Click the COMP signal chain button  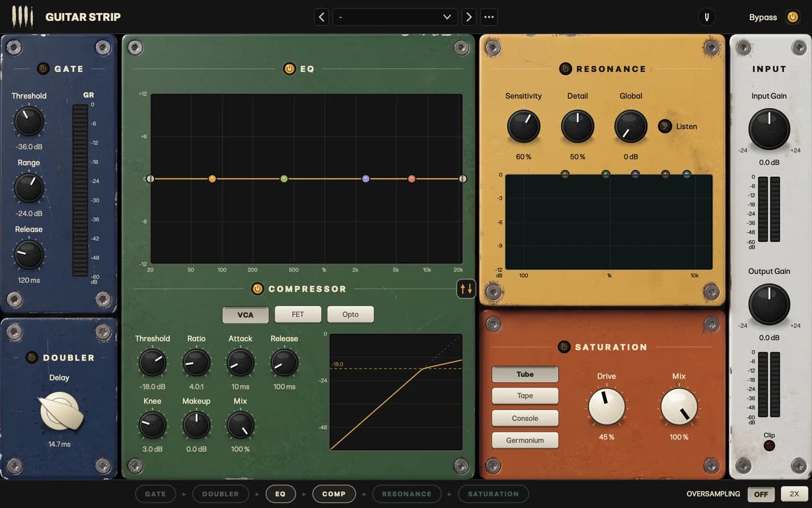click(x=334, y=494)
